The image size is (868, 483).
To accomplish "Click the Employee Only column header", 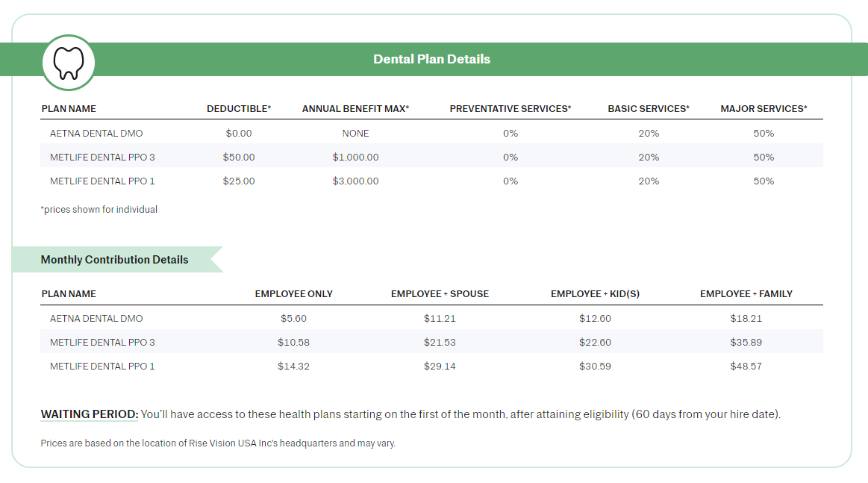I will point(293,294).
